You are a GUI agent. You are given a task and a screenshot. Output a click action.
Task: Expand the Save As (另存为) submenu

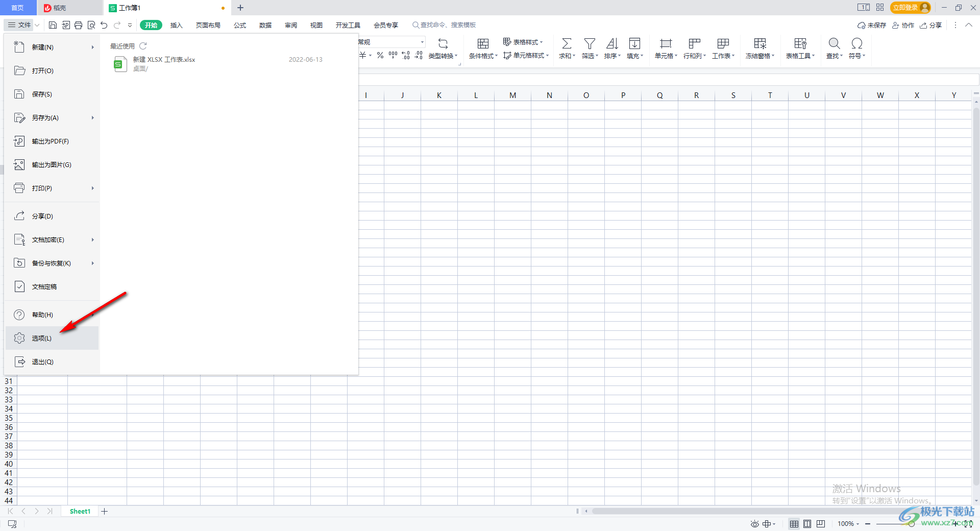click(x=93, y=117)
